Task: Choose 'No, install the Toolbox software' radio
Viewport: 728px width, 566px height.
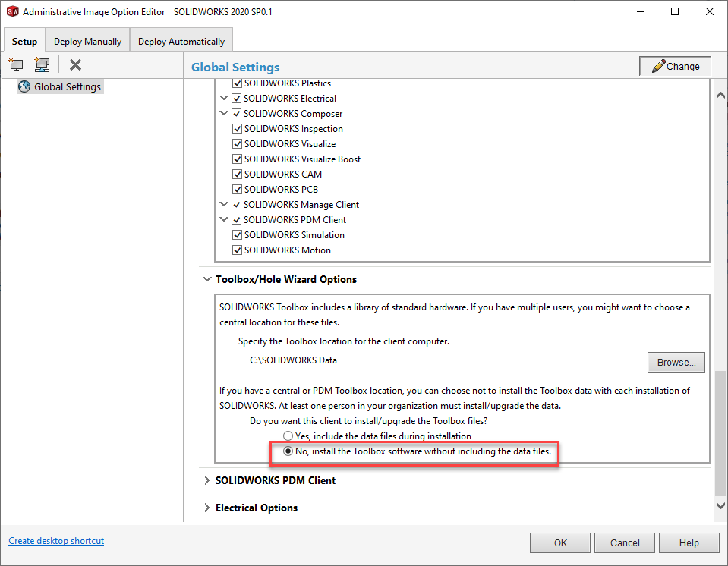Action: pyautogui.click(x=288, y=451)
